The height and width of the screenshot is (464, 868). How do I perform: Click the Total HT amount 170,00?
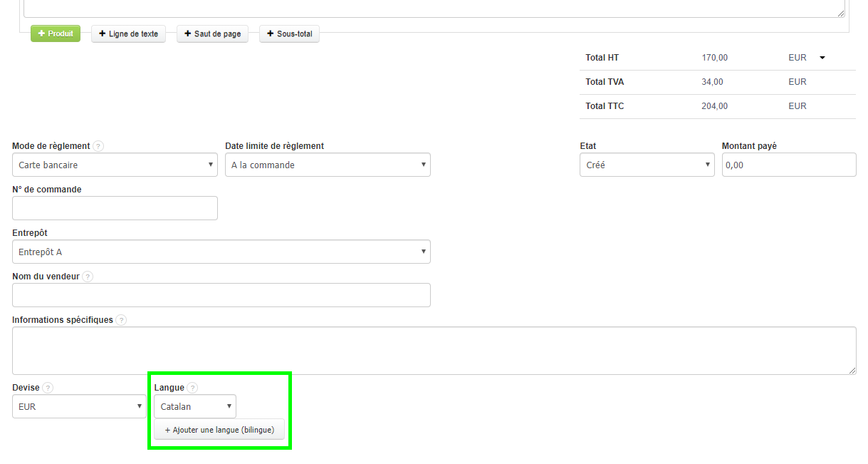[715, 58]
